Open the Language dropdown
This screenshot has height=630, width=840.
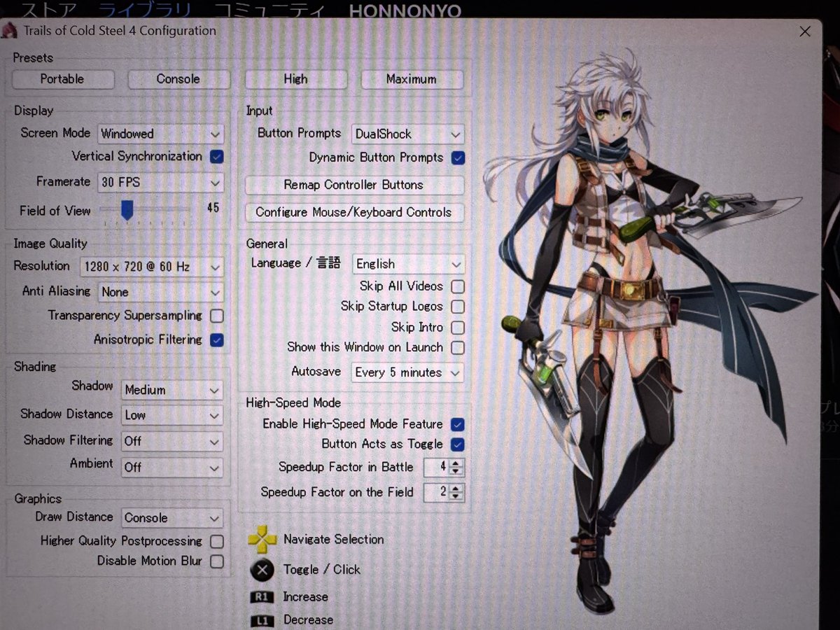tap(407, 264)
